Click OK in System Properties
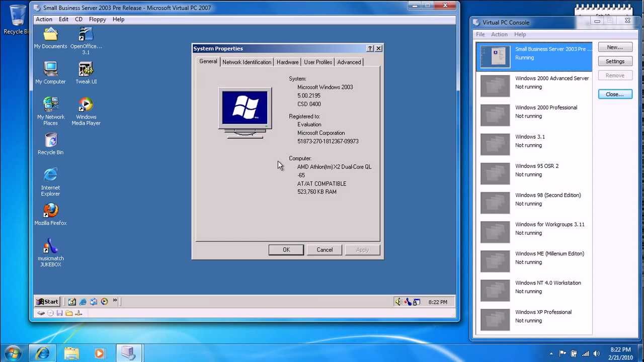This screenshot has width=644, height=362. (286, 250)
